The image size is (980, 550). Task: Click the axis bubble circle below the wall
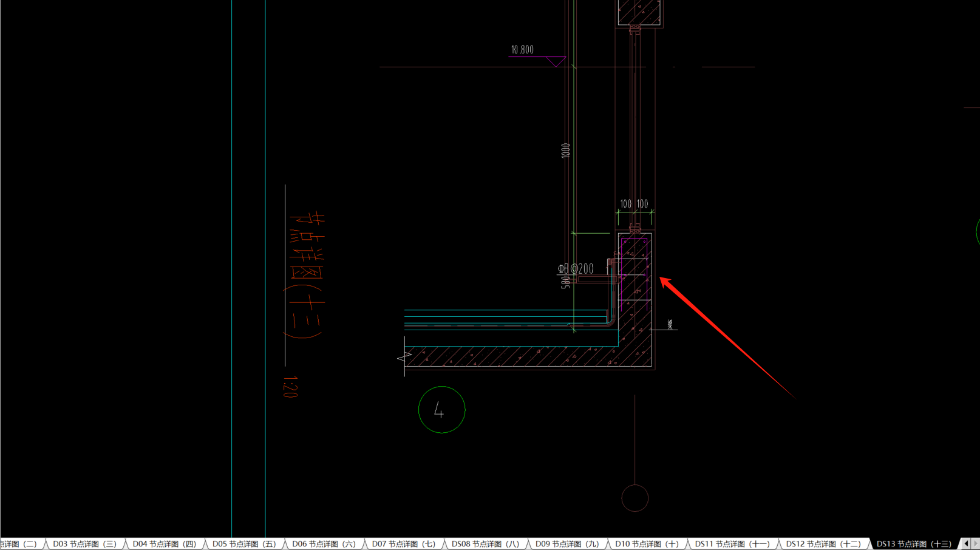pos(635,498)
